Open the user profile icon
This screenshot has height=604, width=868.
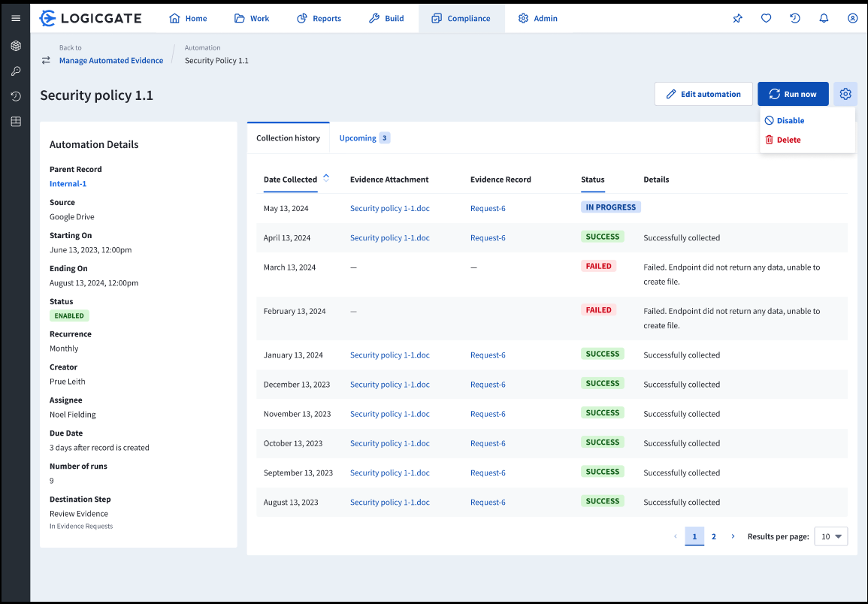pyautogui.click(x=852, y=18)
